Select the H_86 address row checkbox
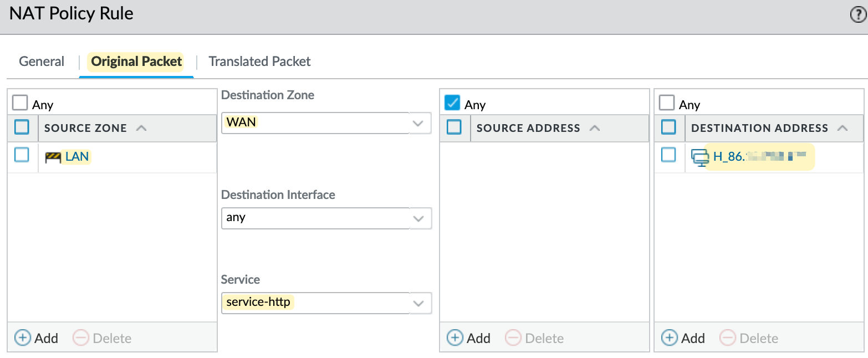Viewport: 868px width, 358px height. 669,155
